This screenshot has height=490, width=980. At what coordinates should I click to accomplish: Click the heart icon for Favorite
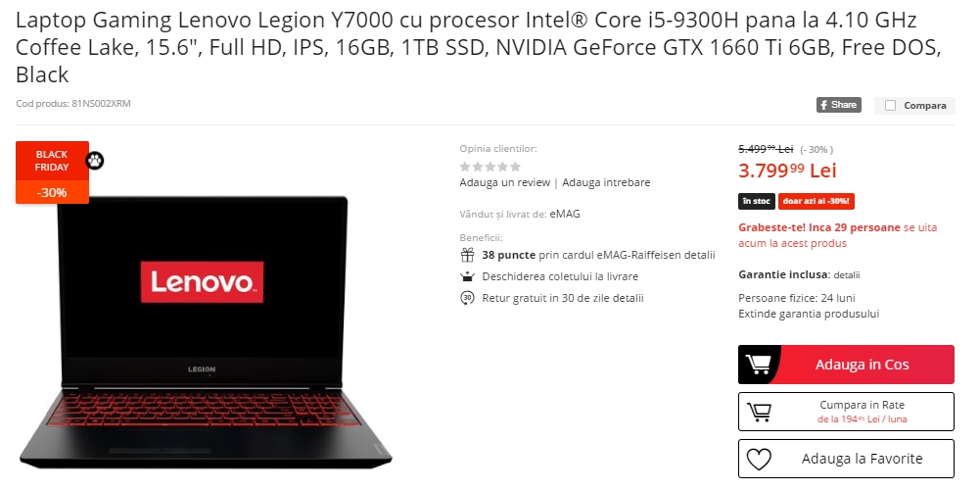[759, 459]
